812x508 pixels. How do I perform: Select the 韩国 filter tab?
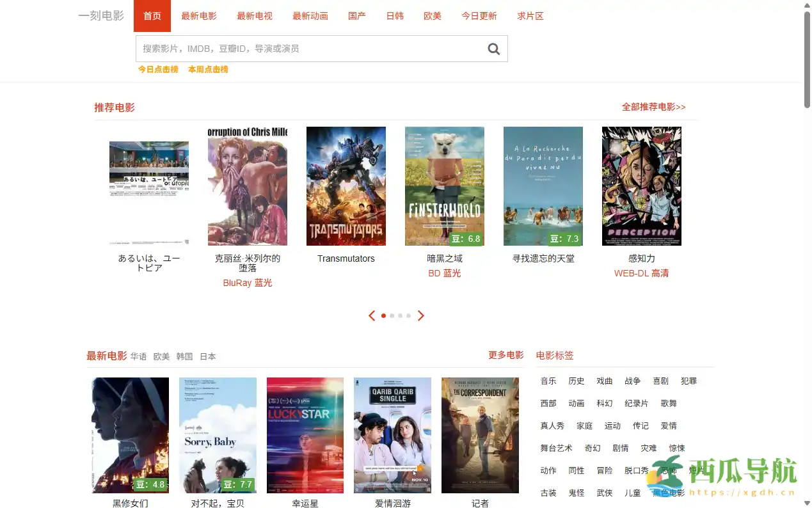point(184,356)
